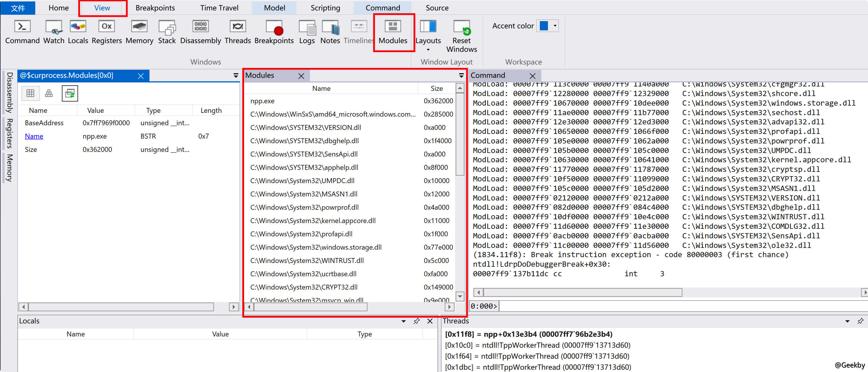This screenshot has width=868, height=372.
Task: Switch to the Model ribbon tab
Action: tap(275, 8)
